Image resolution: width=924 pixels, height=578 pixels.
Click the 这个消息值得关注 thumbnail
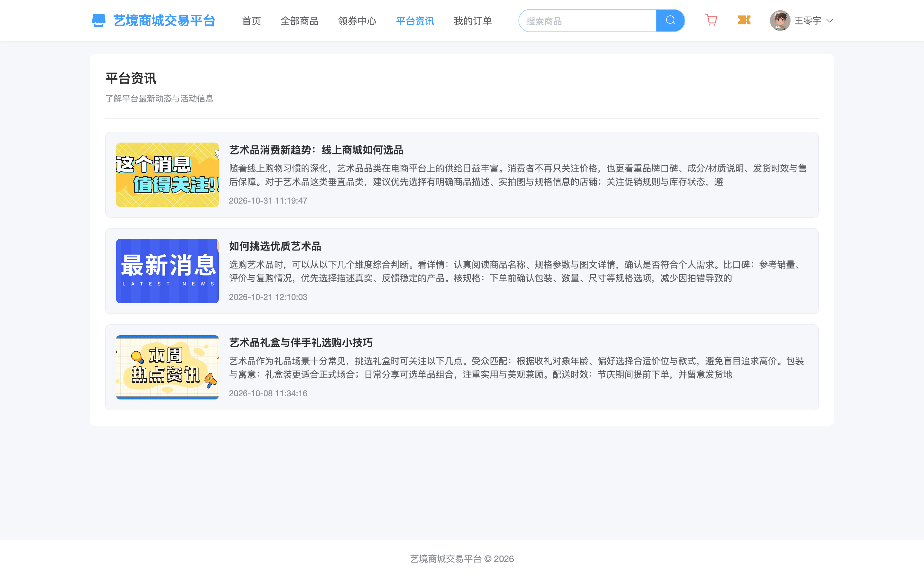click(x=167, y=175)
